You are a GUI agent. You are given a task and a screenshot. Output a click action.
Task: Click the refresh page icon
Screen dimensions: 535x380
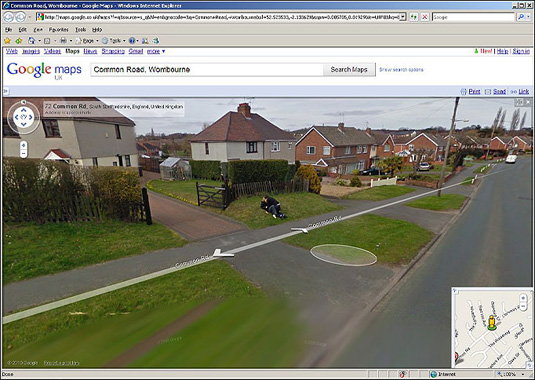[414, 17]
